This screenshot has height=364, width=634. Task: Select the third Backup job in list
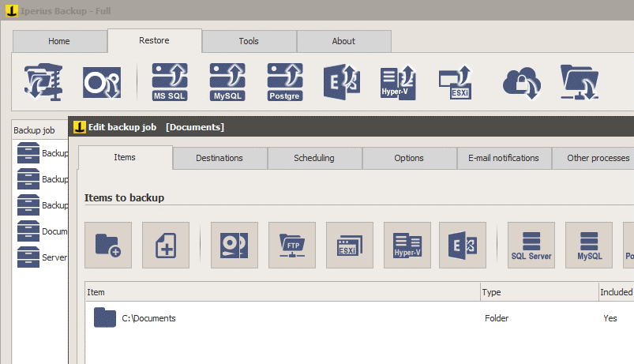tap(42, 205)
